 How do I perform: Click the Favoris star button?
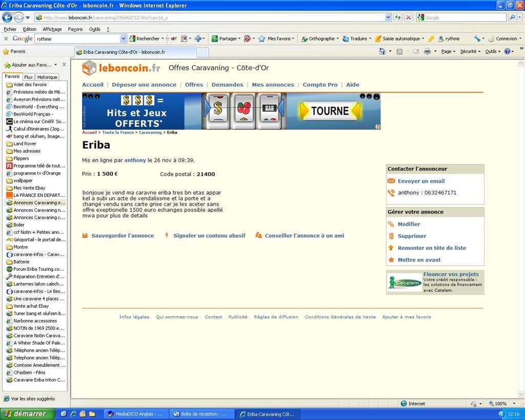tap(14, 52)
